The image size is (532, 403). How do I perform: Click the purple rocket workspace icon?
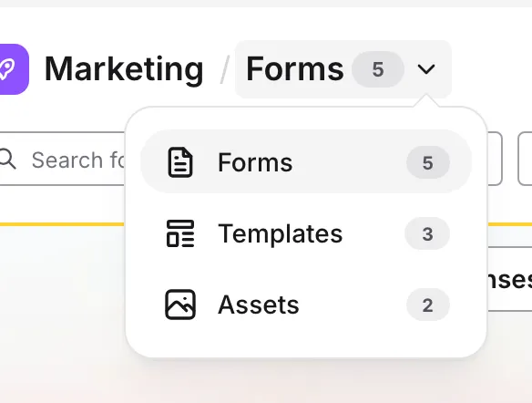pos(14,69)
